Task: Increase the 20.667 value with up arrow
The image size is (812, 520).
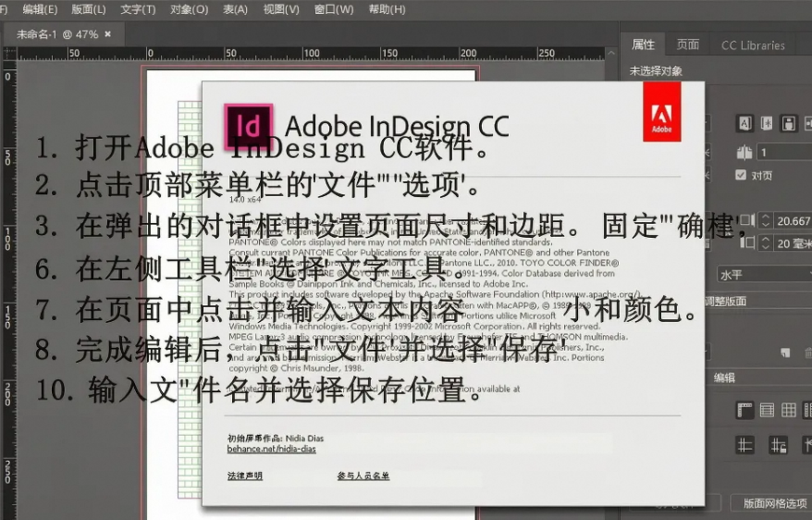Action: pos(766,217)
